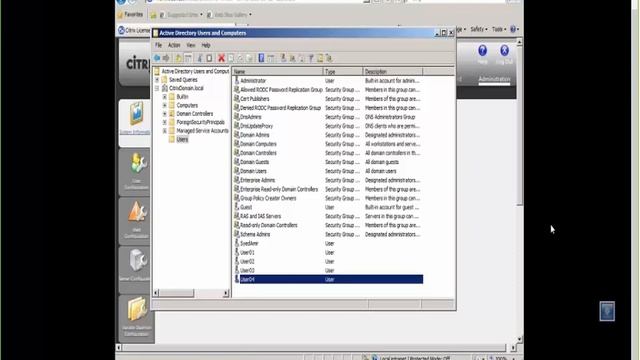The width and height of the screenshot is (640, 360).
Task: Select the Users folder in tree
Action: tap(182, 140)
